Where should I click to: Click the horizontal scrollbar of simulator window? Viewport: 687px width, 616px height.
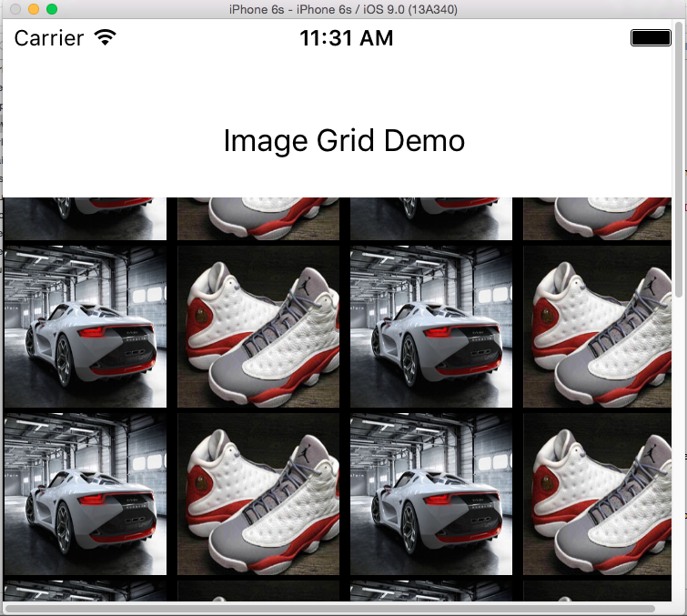[330, 609]
